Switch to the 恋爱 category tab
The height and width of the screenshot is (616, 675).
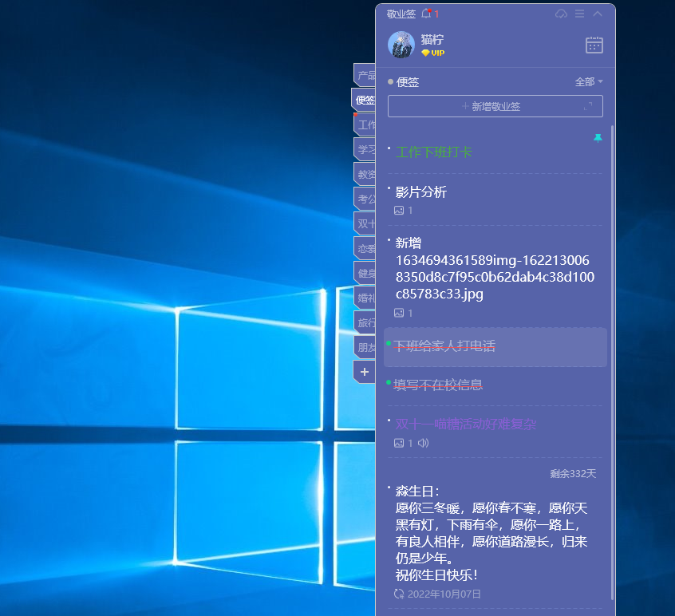(365, 248)
